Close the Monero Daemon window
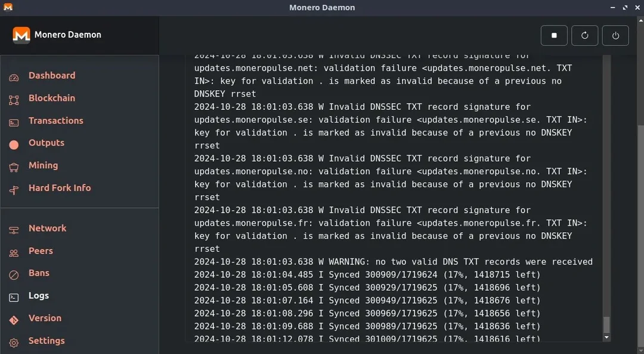The height and width of the screenshot is (354, 644). [637, 7]
